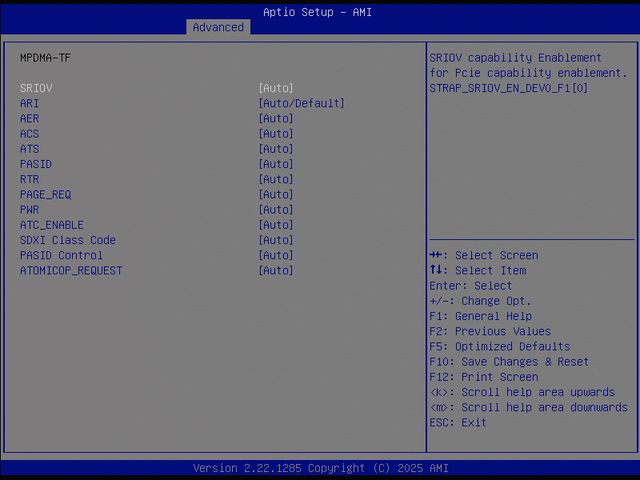Viewport: 640px width, 480px height.
Task: Click the <m>: Scroll help area downwards hint
Action: (x=528, y=407)
